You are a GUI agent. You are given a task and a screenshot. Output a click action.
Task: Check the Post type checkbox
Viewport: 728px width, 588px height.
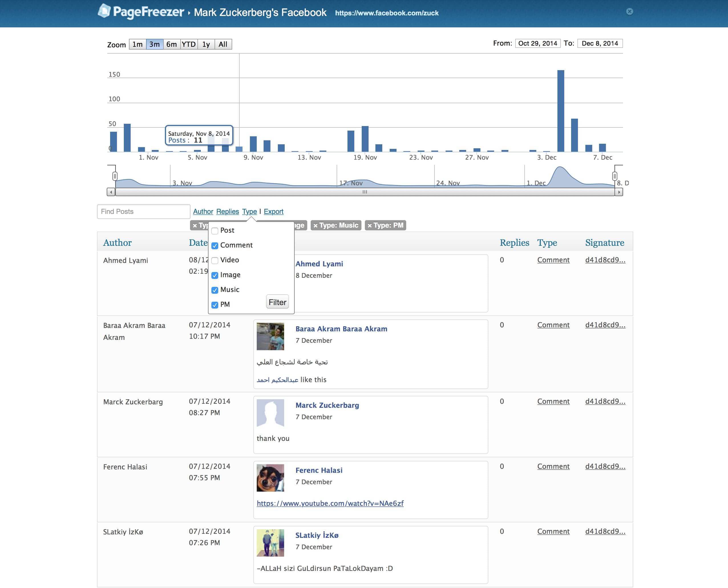pos(215,231)
